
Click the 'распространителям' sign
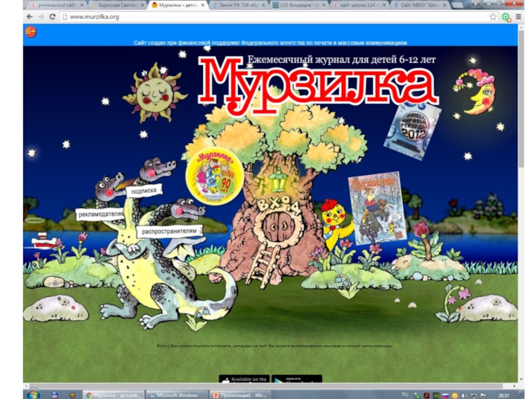tap(169, 231)
